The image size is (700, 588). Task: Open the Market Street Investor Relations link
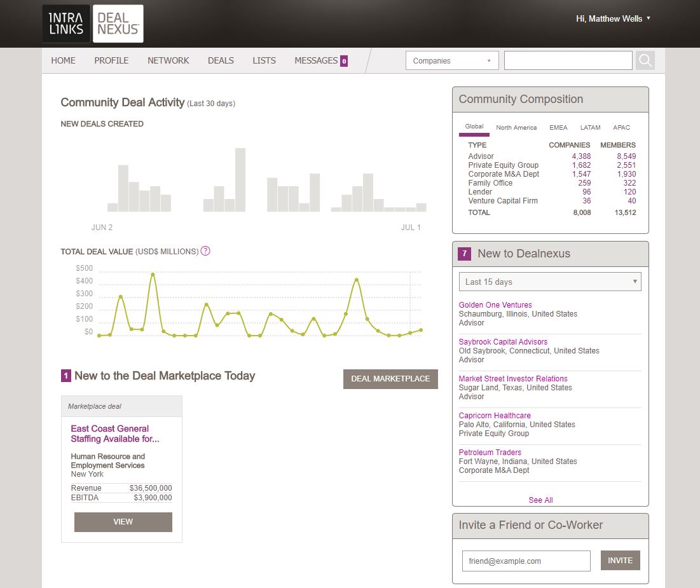coord(513,379)
